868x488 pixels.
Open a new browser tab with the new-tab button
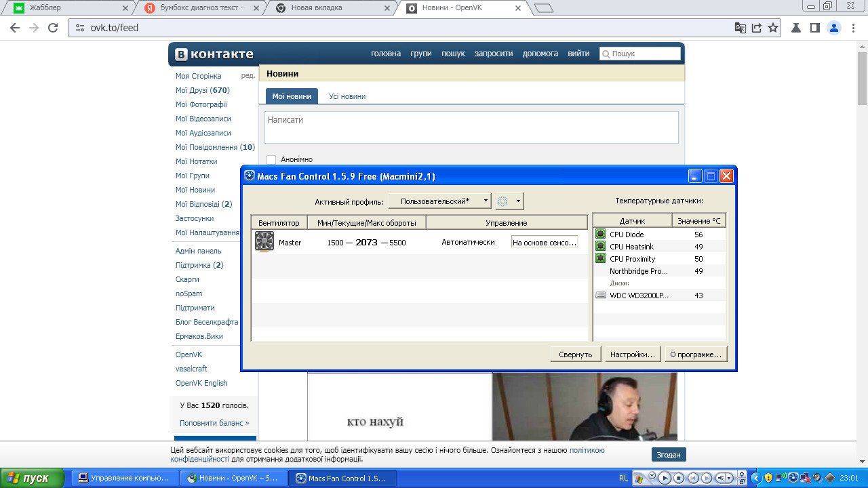click(x=544, y=8)
